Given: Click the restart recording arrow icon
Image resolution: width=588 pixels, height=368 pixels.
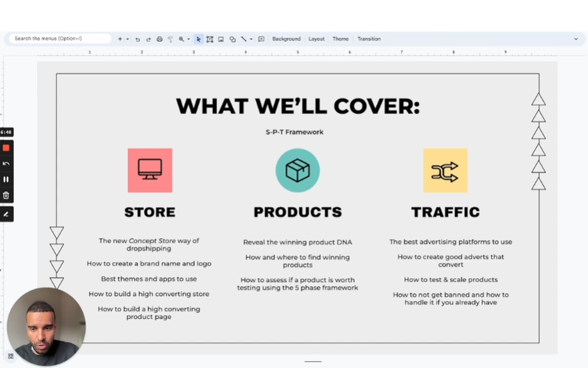Looking at the screenshot, I should 6,164.
